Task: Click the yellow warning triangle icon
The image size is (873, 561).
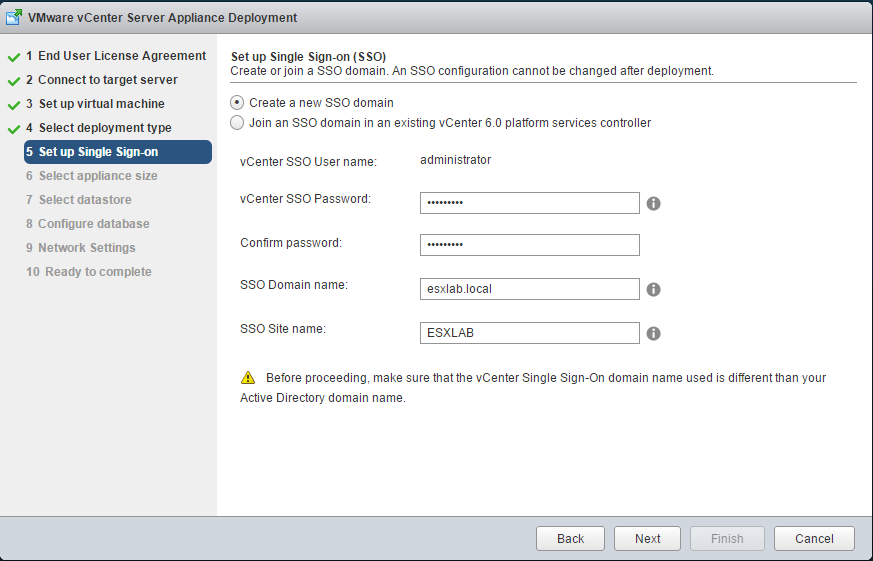Action: pos(248,378)
